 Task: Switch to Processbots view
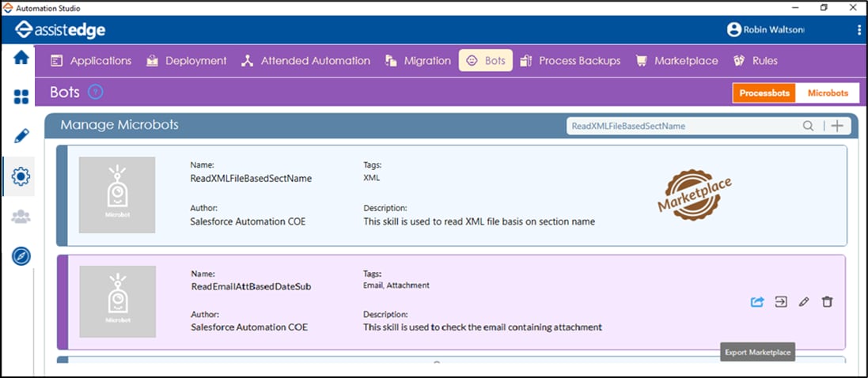[x=764, y=93]
